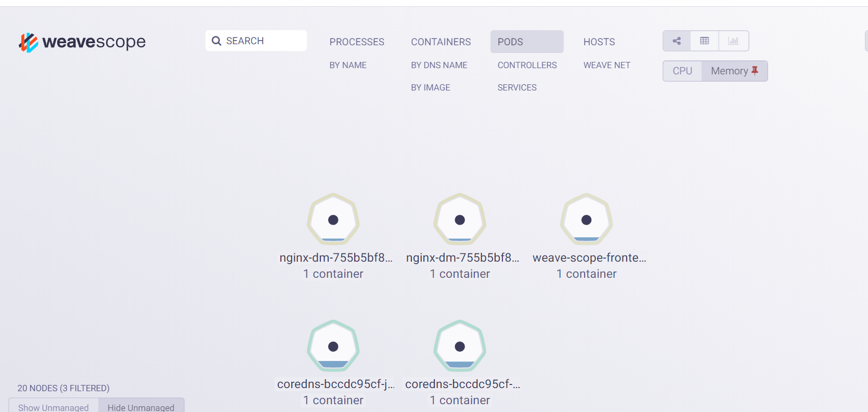Open the PODS topology
This screenshot has width=868, height=412.
point(527,42)
